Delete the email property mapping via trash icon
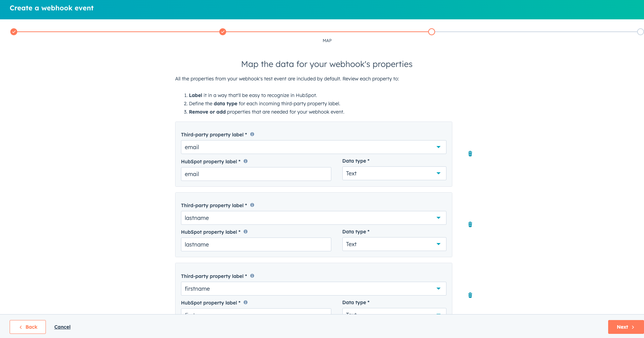 click(x=470, y=154)
